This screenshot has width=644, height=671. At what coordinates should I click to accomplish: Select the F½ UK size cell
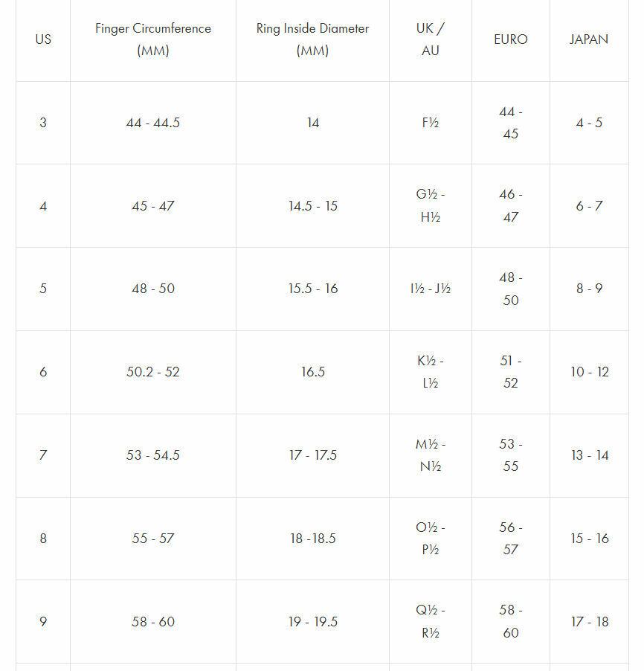(x=430, y=123)
